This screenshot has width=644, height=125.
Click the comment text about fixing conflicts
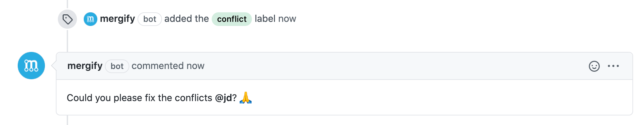pyautogui.click(x=151, y=98)
